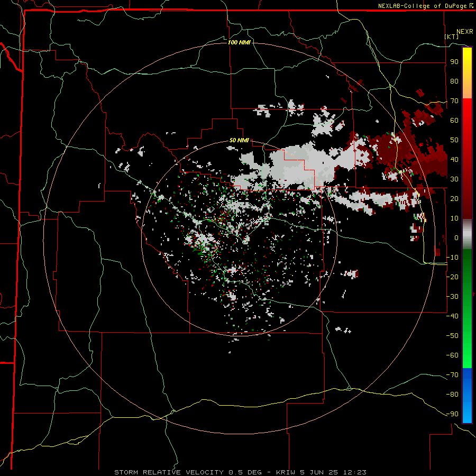
Task: Click the 10 value on velocity scale
Action: pyautogui.click(x=454, y=218)
